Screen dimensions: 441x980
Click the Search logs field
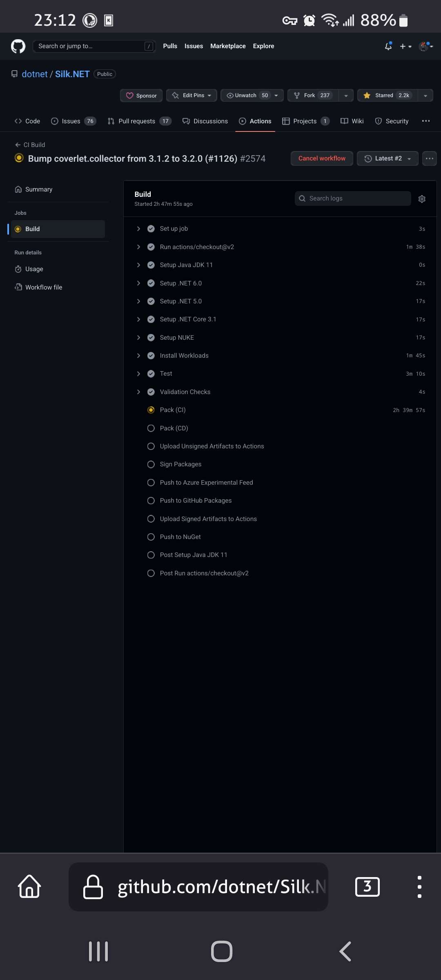[353, 198]
